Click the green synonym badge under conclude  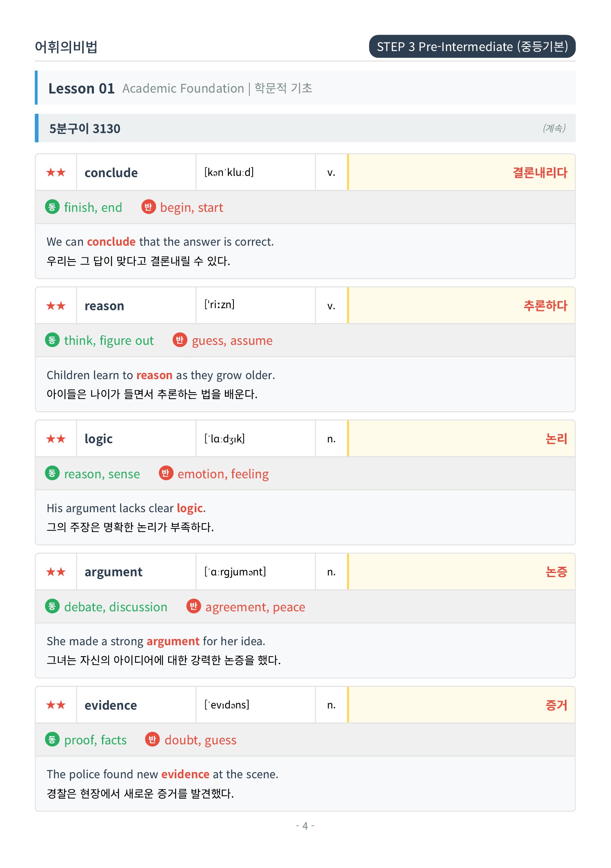tap(52, 207)
